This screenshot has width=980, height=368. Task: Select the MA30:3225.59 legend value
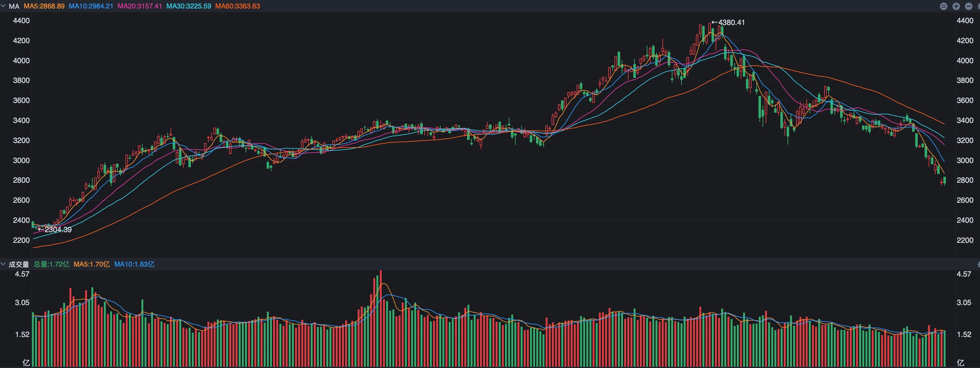click(x=189, y=6)
